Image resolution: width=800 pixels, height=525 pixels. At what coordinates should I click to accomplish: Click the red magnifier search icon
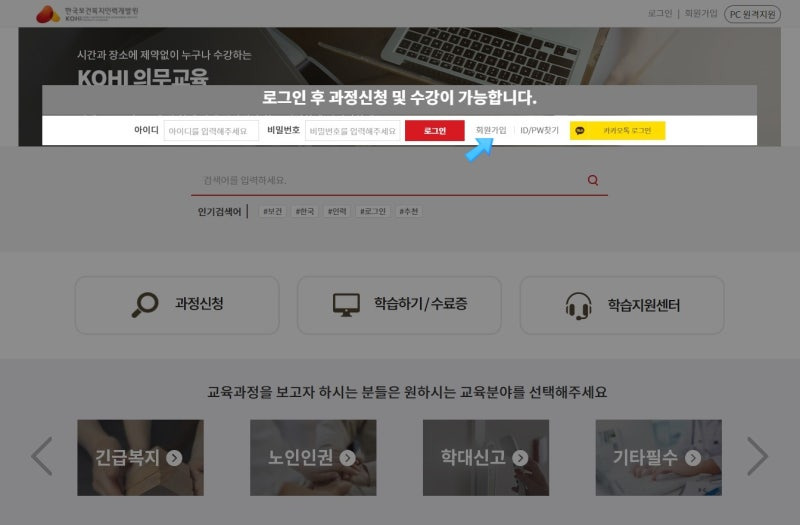pos(592,180)
